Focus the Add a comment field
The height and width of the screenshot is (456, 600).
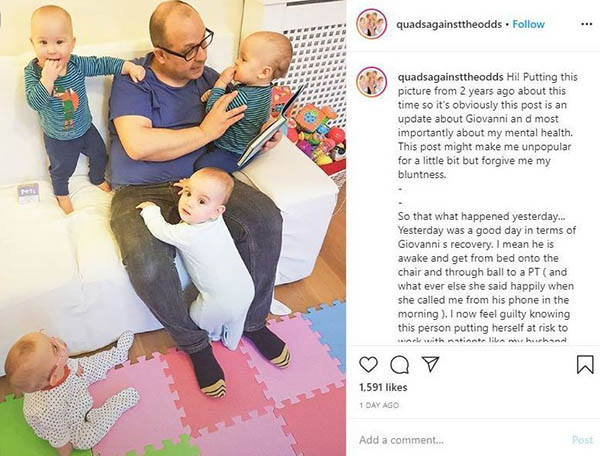[459, 440]
